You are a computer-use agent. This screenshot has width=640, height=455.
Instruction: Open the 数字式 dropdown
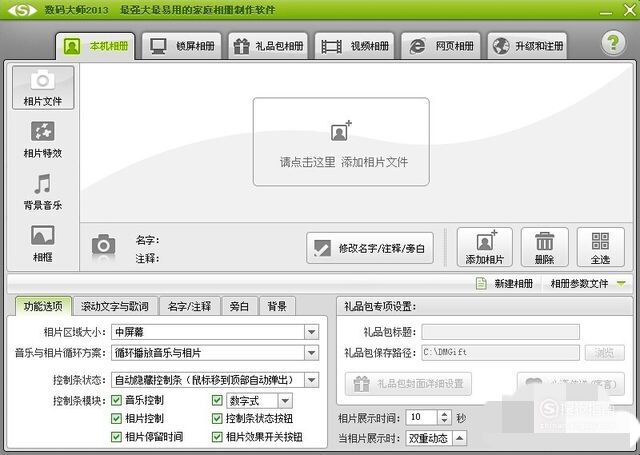(285, 401)
